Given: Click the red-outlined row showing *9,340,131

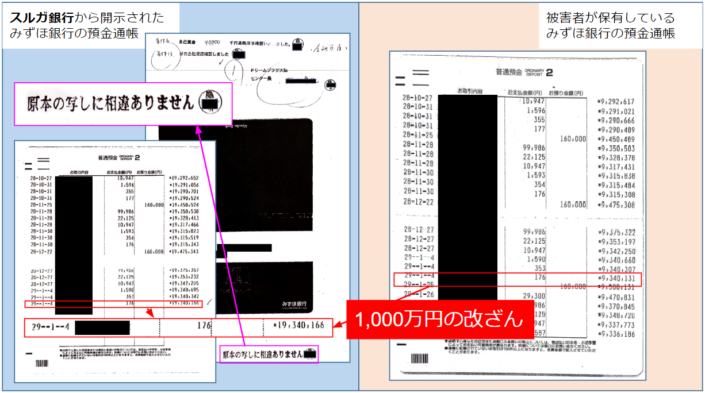Looking at the screenshot, I should pos(518,279).
